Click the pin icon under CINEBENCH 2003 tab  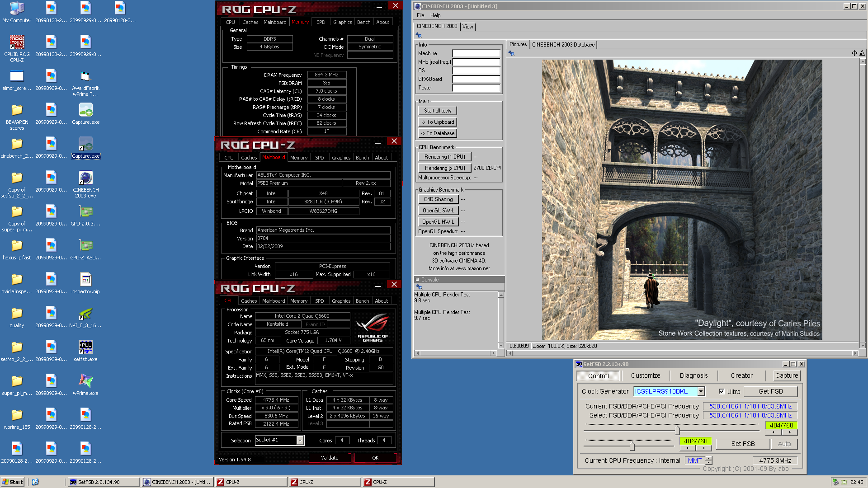419,35
